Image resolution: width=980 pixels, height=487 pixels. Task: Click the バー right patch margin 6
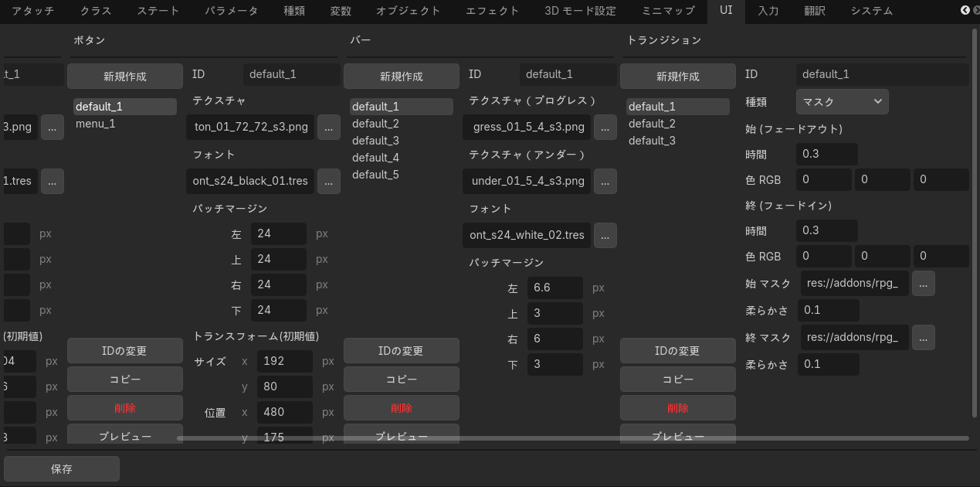click(555, 339)
